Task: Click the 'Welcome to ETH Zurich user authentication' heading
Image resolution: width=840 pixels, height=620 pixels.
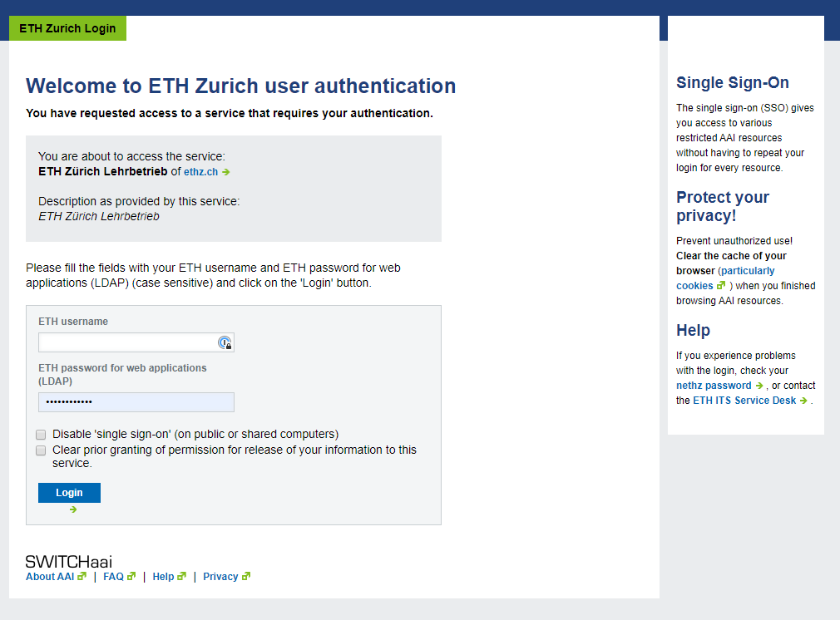Action: click(x=240, y=86)
